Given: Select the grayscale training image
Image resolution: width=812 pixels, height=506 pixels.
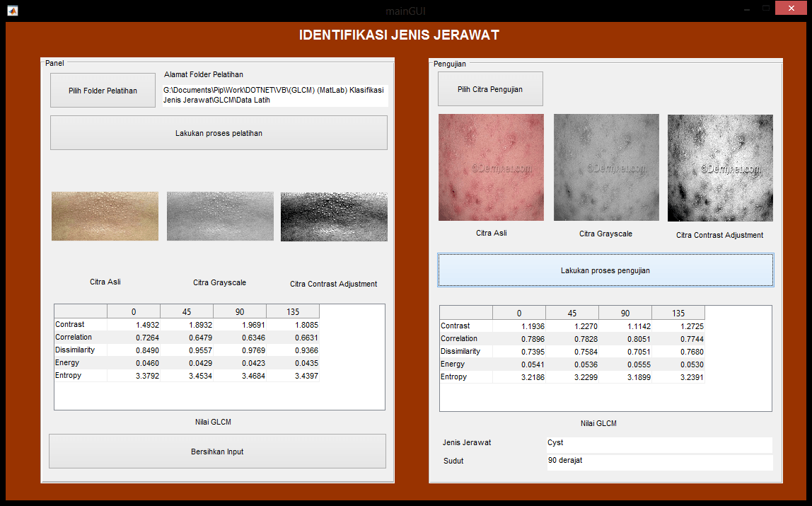Looking at the screenshot, I should (220, 217).
